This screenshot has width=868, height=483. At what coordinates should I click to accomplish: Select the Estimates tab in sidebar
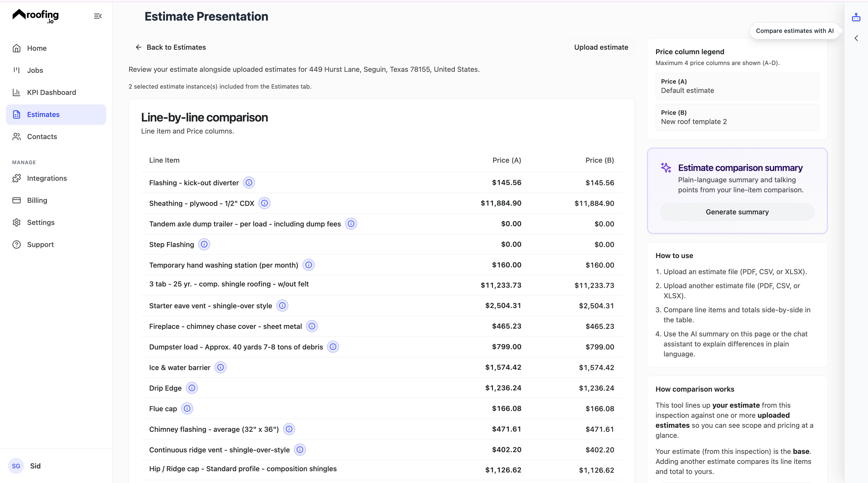[43, 114]
